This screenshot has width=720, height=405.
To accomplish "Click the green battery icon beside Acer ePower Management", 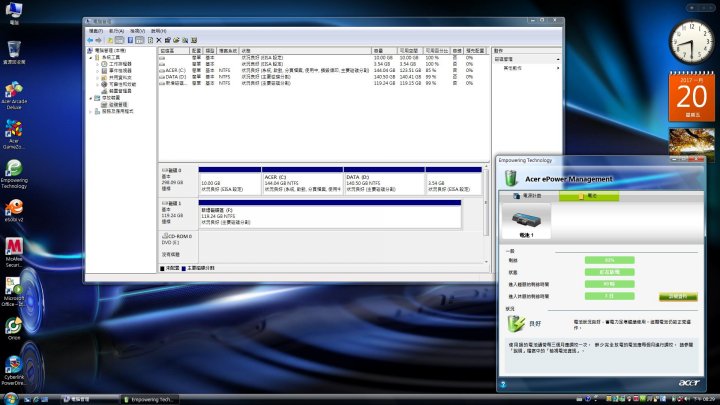I will tap(511, 178).
